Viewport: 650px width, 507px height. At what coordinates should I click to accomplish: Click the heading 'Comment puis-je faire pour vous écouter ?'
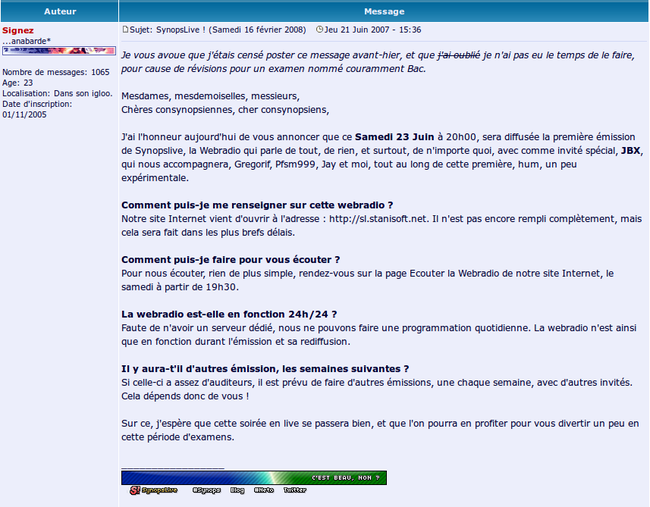[x=230, y=259]
